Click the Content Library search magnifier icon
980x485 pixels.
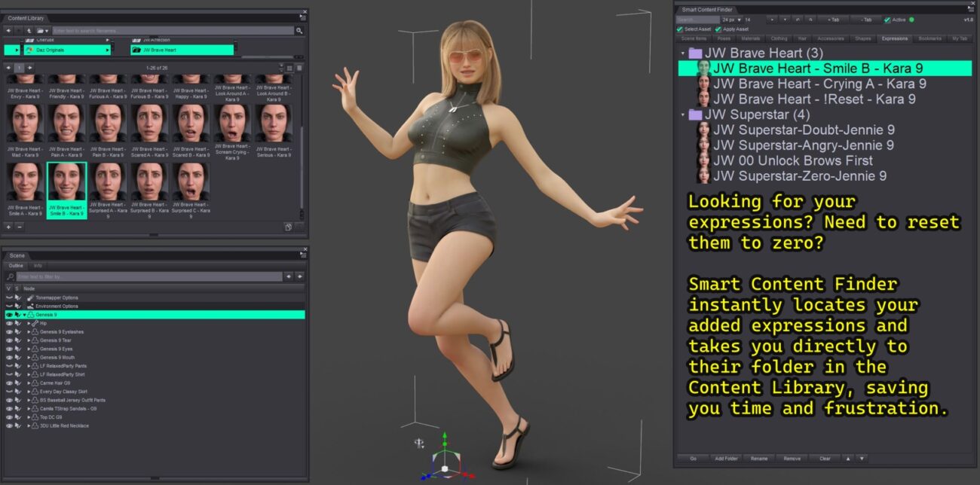click(299, 31)
